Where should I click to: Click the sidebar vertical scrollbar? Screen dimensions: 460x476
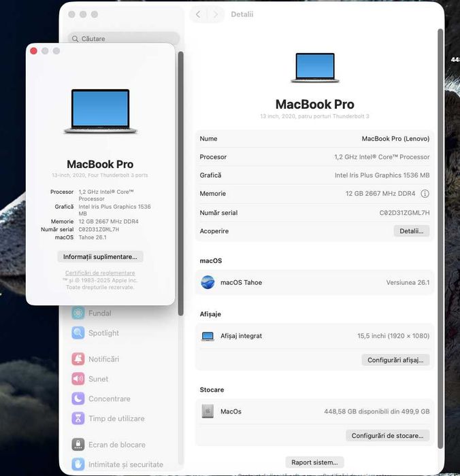point(181,184)
